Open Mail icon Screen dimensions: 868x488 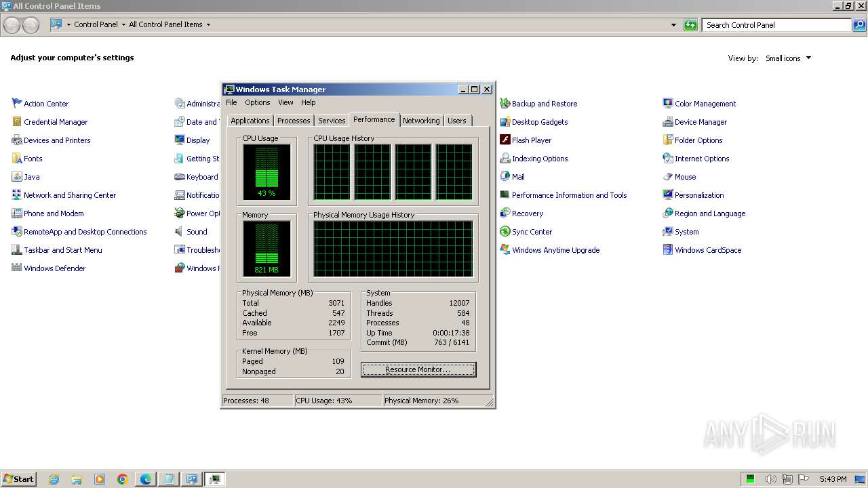(505, 176)
